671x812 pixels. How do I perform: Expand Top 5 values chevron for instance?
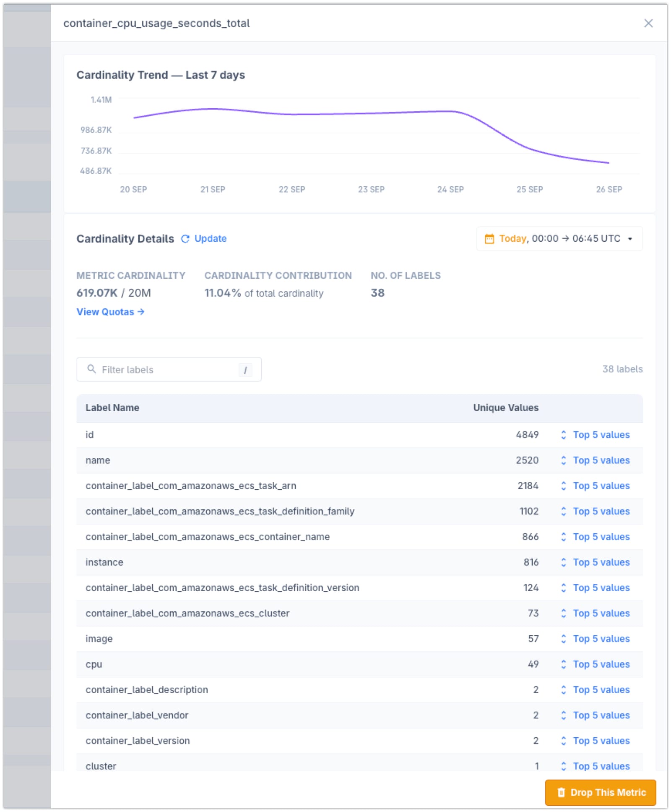click(x=564, y=562)
